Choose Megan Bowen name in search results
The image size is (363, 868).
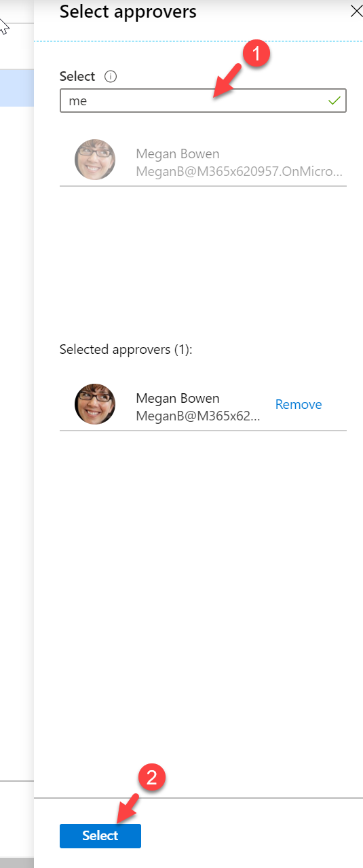(x=178, y=153)
